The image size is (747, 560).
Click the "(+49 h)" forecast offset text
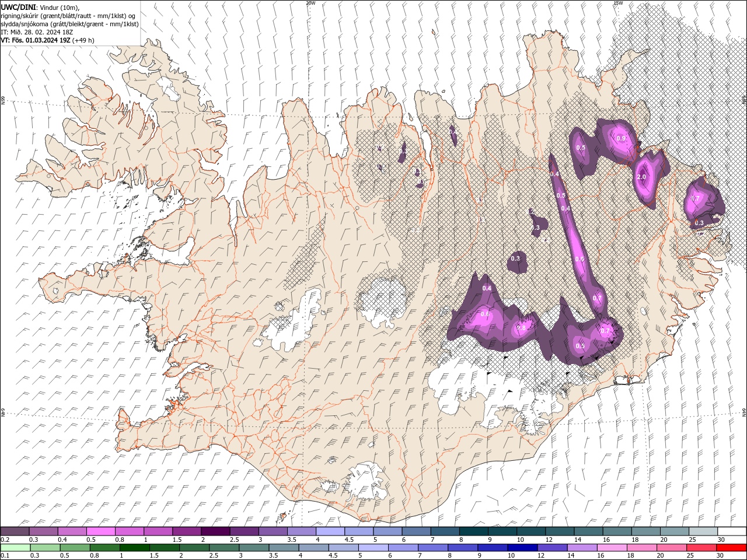83,40
